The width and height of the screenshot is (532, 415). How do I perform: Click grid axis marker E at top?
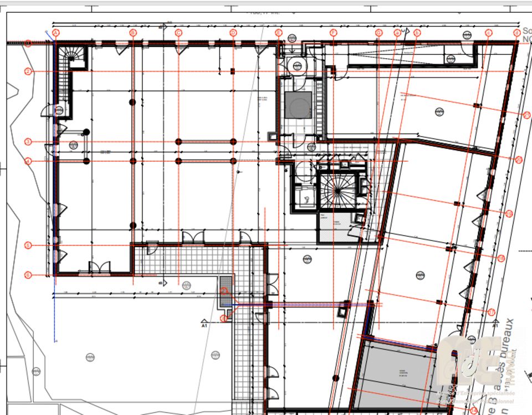pyautogui.click(x=279, y=33)
